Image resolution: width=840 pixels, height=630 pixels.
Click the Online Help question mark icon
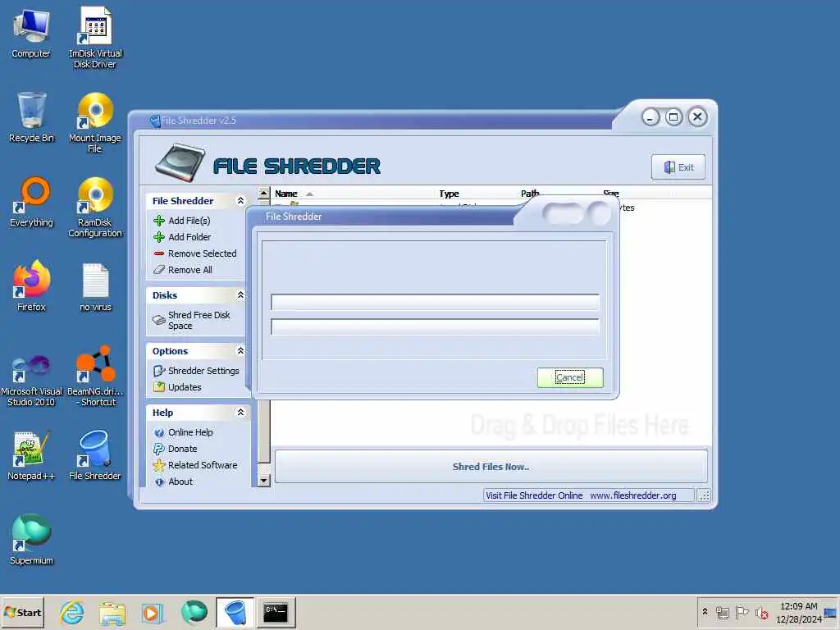[x=159, y=432]
